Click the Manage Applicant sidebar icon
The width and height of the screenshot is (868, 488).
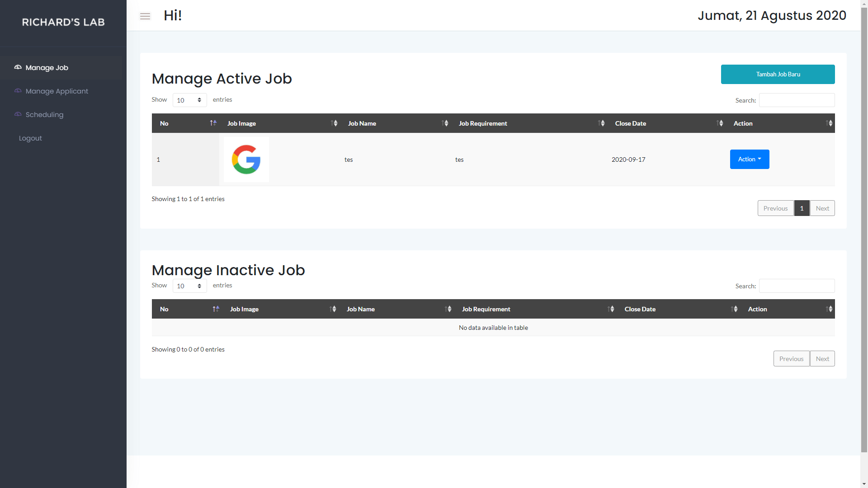point(18,91)
